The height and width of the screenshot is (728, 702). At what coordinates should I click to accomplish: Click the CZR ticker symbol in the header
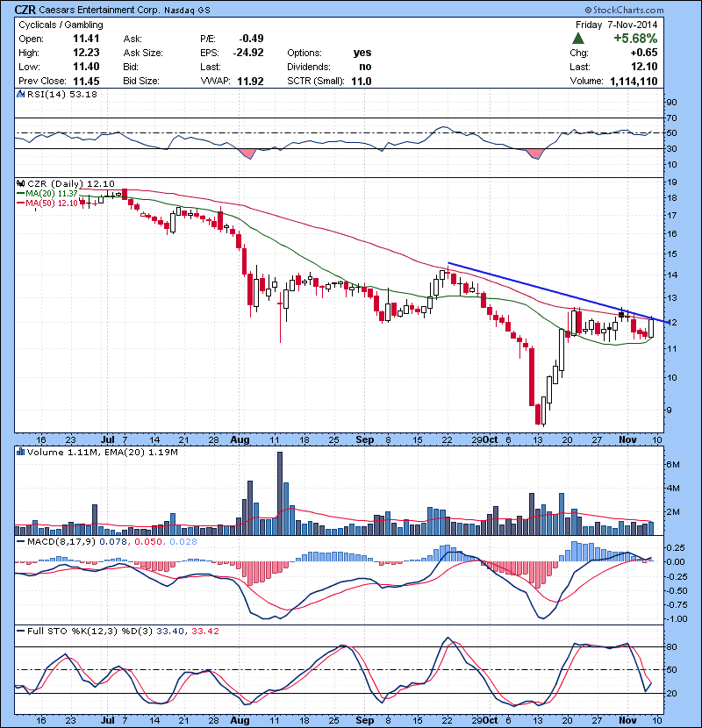coord(25,10)
